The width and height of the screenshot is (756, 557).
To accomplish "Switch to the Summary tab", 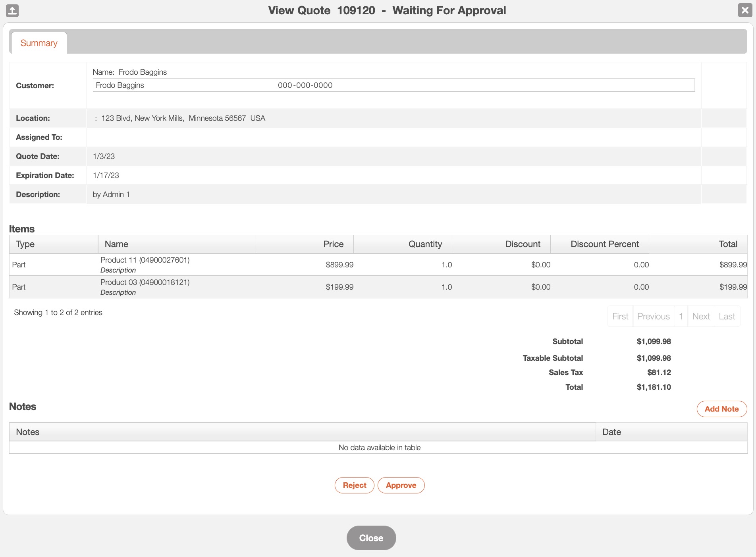I will pos(39,43).
